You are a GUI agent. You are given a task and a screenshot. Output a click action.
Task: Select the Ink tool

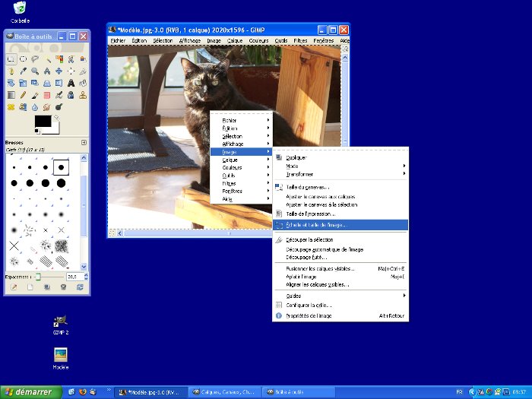(x=71, y=95)
